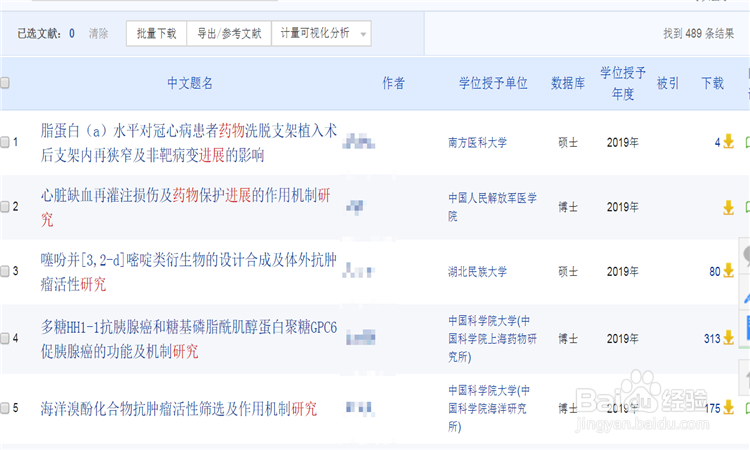This screenshot has width=750, height=450.
Task: Click download count 4 in row 1
Action: click(717, 142)
